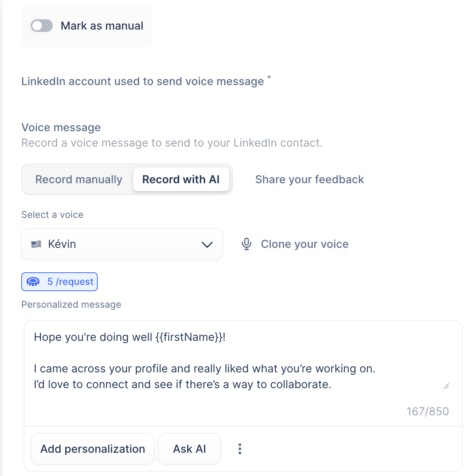Open the Share your feedback link
This screenshot has width=476, height=476.
[309, 180]
